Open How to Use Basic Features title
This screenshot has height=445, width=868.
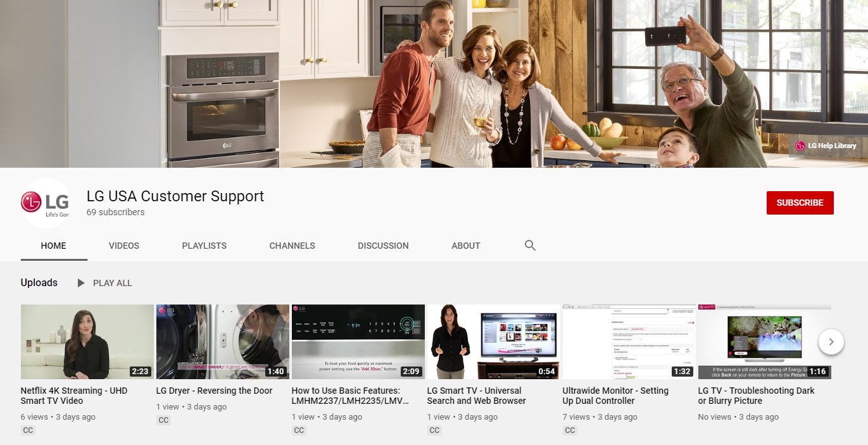(351, 396)
